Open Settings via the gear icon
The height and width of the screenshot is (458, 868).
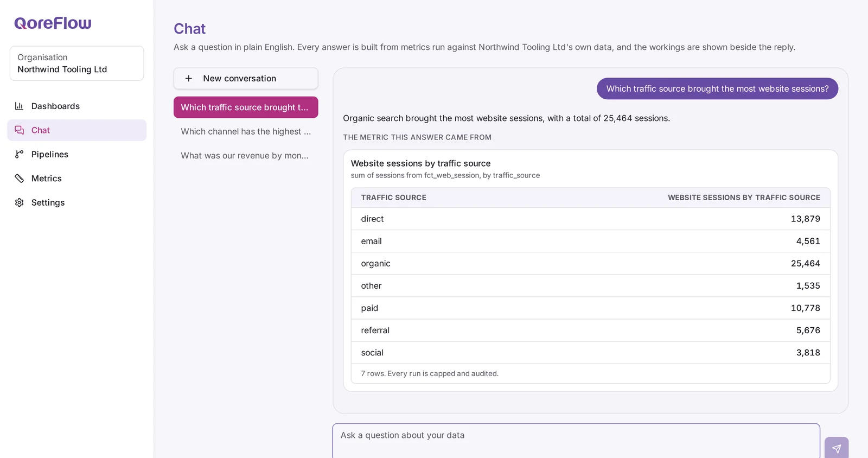[19, 202]
